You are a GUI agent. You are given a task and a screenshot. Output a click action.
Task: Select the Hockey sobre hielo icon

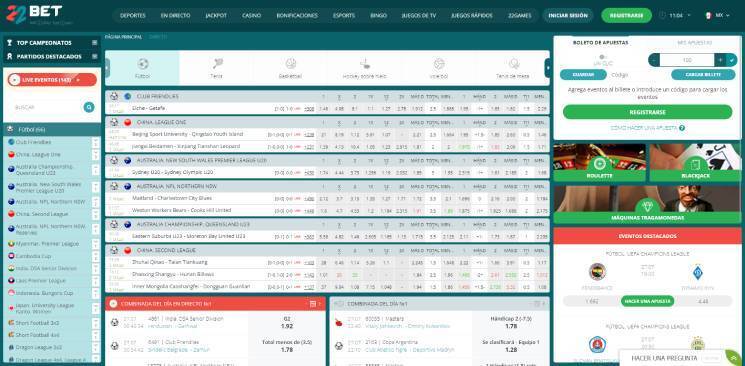coord(365,63)
